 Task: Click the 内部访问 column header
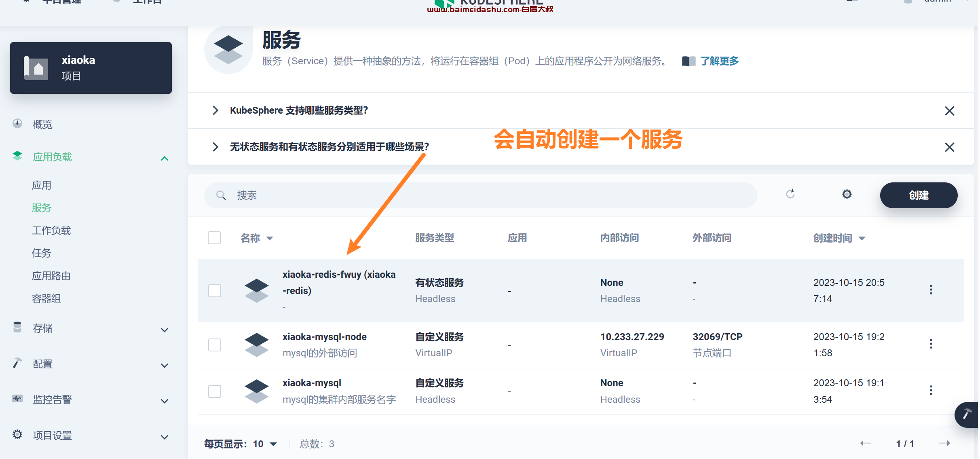click(619, 238)
